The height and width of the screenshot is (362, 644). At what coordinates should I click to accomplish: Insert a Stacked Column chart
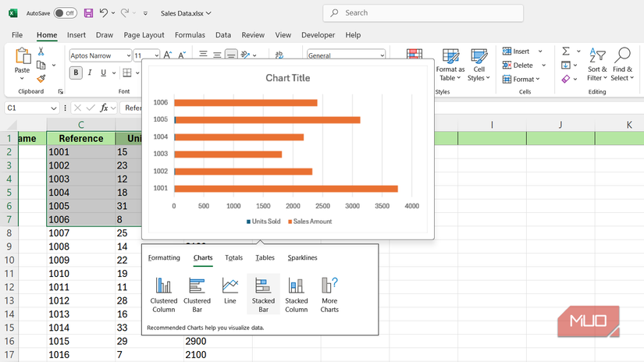click(x=297, y=294)
